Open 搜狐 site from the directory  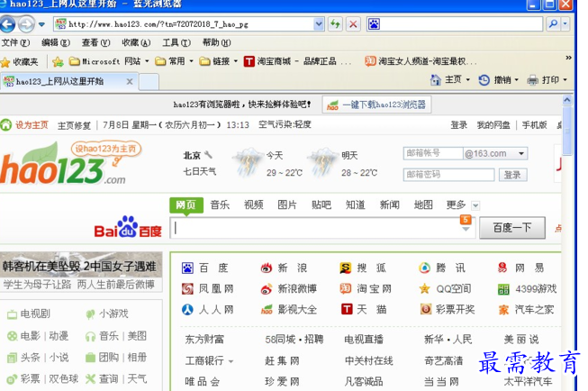pyautogui.click(x=363, y=268)
